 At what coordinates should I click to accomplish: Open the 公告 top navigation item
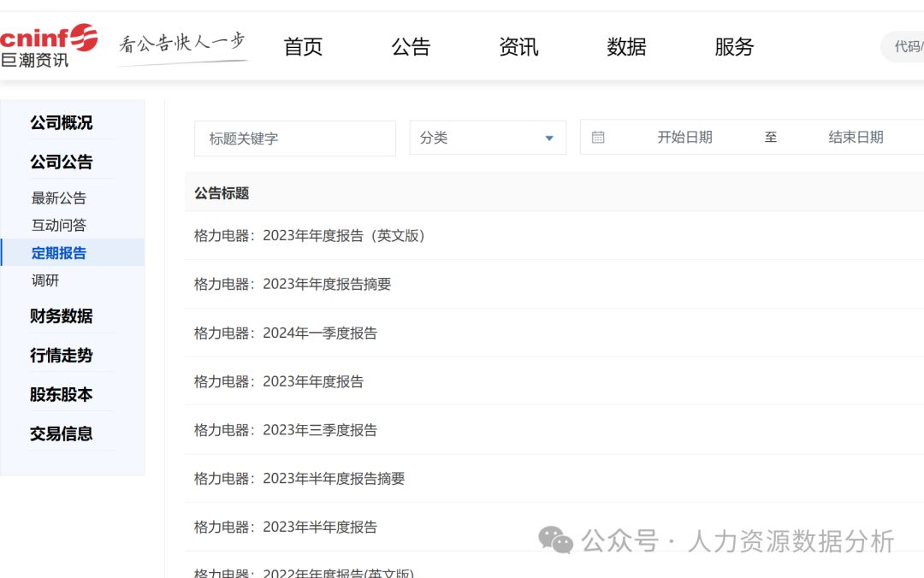pyautogui.click(x=411, y=46)
